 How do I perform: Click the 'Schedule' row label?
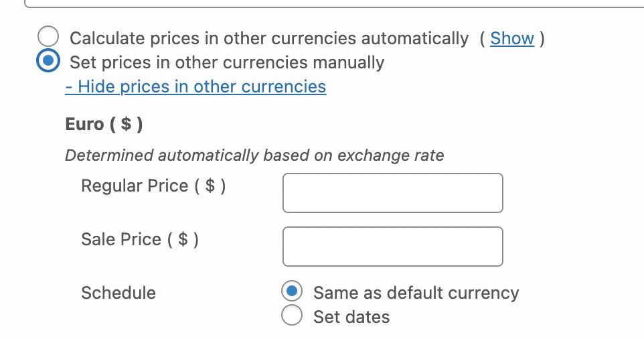pyautogui.click(x=118, y=293)
